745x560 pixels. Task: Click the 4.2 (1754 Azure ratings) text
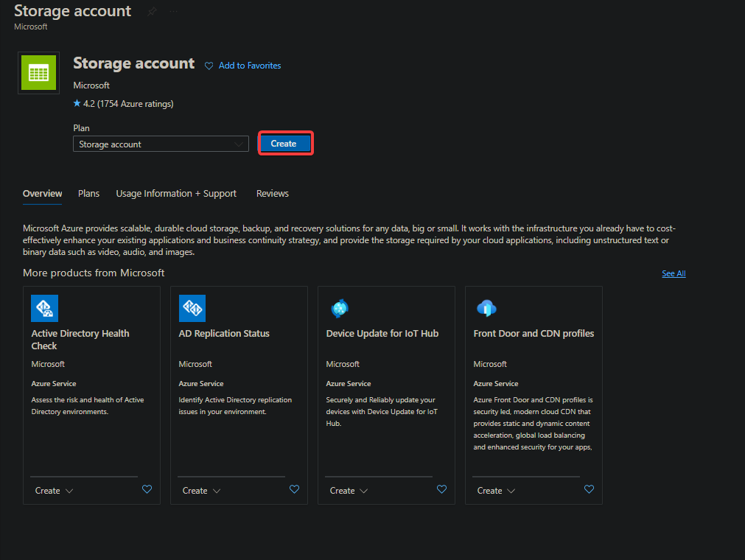128,104
